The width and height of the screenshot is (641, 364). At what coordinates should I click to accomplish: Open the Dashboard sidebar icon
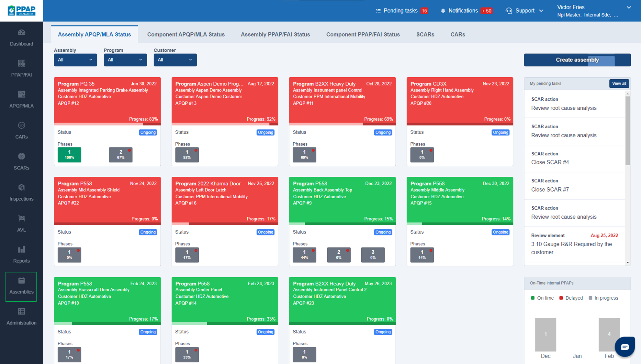coord(21,33)
